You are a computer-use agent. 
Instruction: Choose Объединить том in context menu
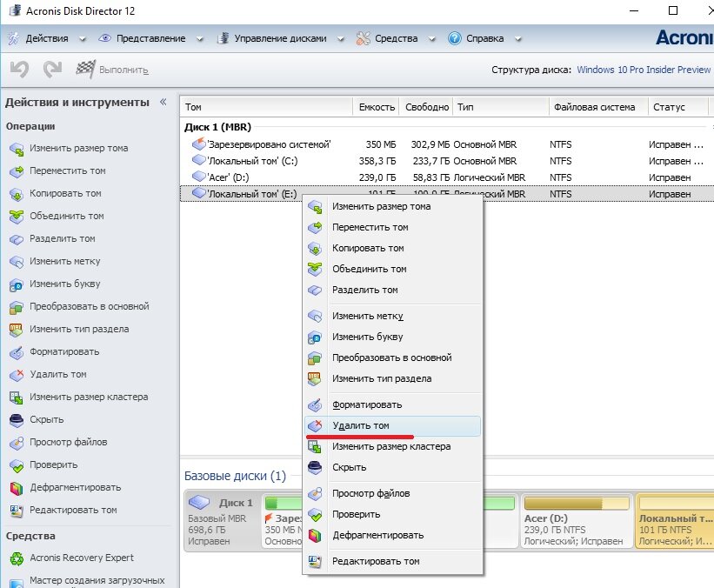point(392,269)
